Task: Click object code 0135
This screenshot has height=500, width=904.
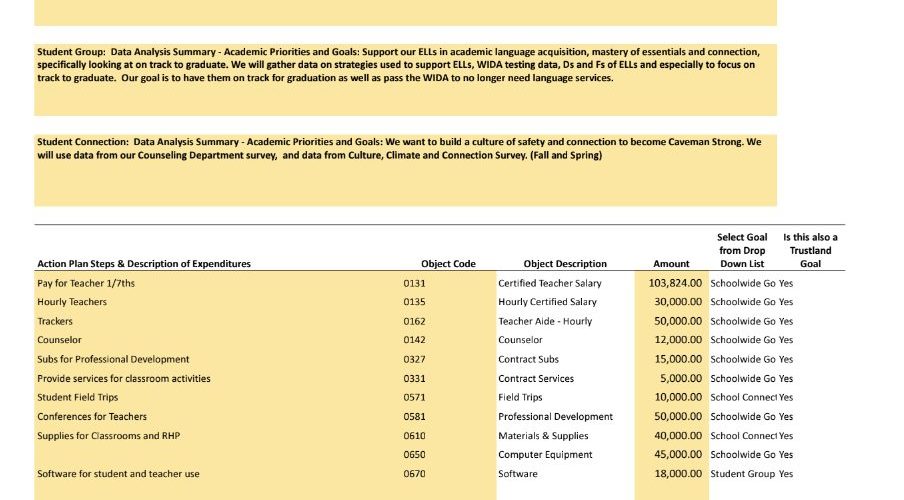Action: click(415, 302)
